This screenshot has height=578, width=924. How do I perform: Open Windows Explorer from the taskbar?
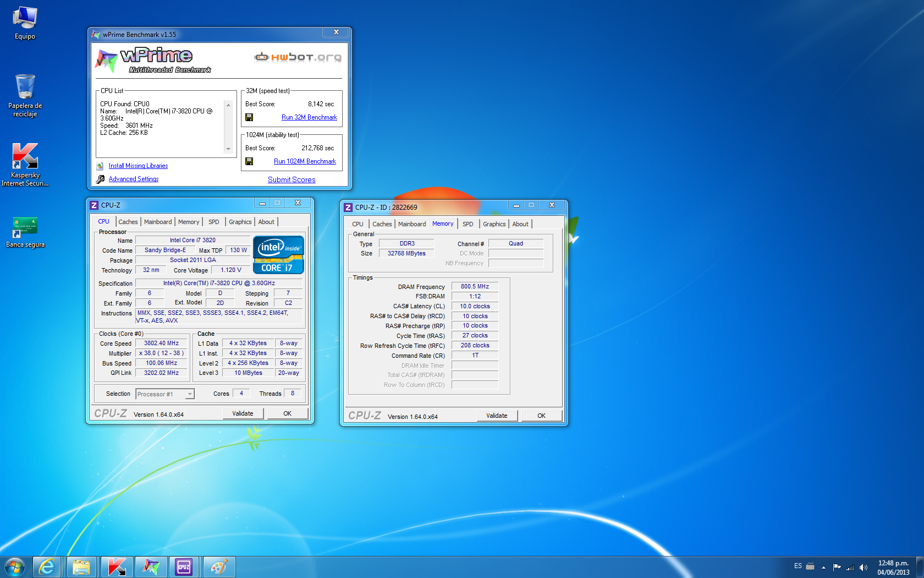point(81,567)
